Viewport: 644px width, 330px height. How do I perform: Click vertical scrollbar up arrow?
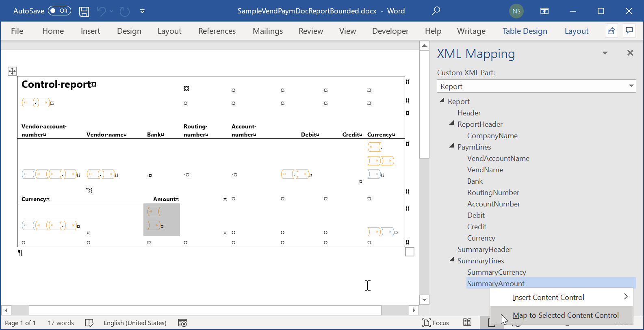tap(424, 46)
